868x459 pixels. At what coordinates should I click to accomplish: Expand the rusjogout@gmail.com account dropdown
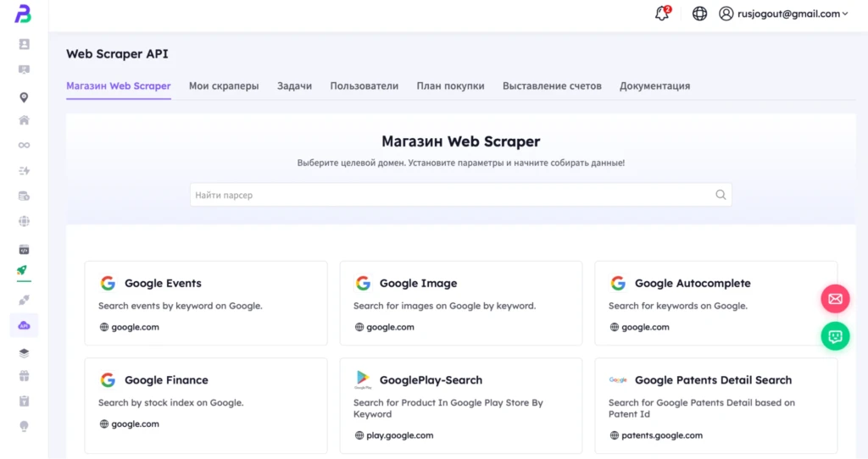[x=783, y=14]
